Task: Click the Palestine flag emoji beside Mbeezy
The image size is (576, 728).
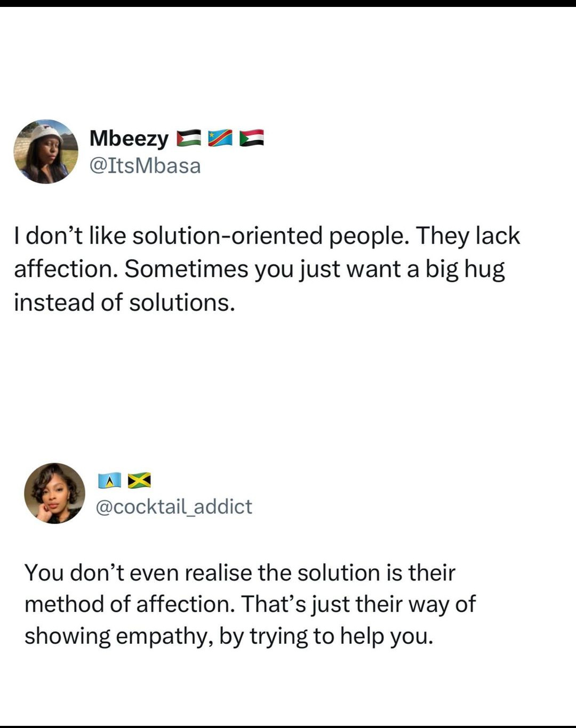Action: [188, 138]
